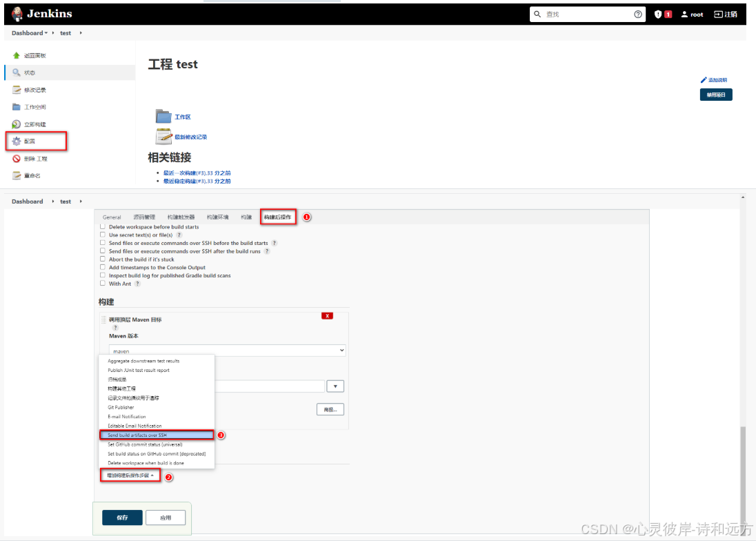Enable Use secret text(s) or file(s)
Image resolution: width=756 pixels, height=541 pixels.
click(x=103, y=235)
